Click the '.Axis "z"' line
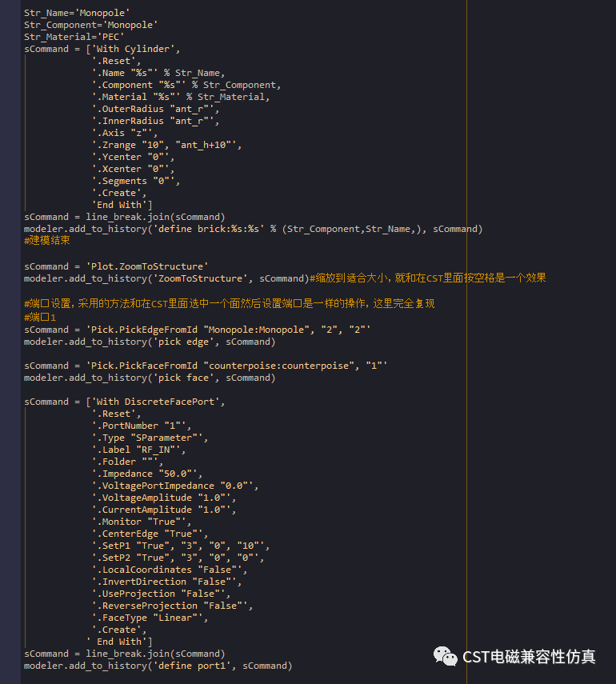Image resolution: width=616 pixels, height=684 pixels. pos(125,133)
